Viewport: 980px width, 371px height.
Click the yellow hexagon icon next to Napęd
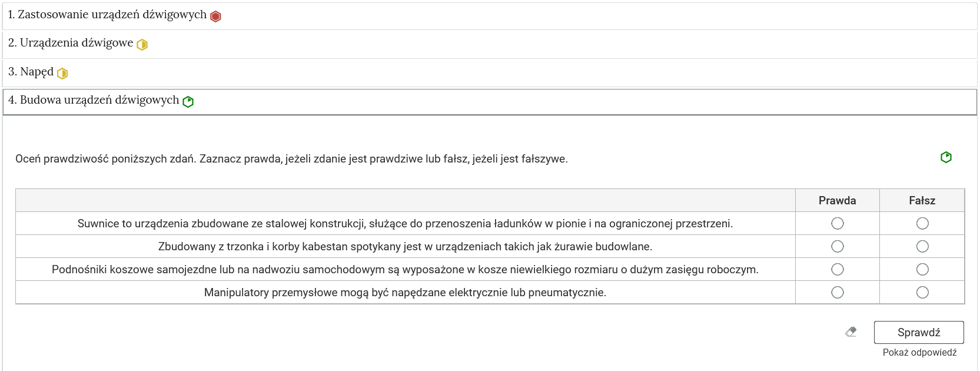[62, 73]
